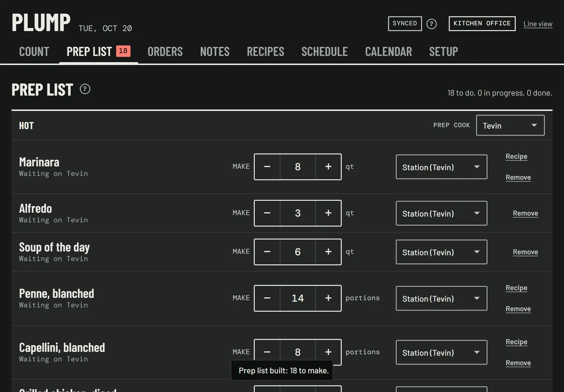Open Penne, blanched station dropdown
This screenshot has width=564, height=392.
441,298
